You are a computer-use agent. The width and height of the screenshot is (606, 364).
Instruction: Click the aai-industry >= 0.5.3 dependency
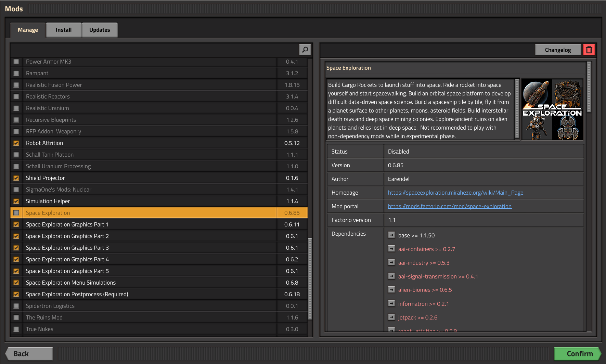(x=424, y=263)
